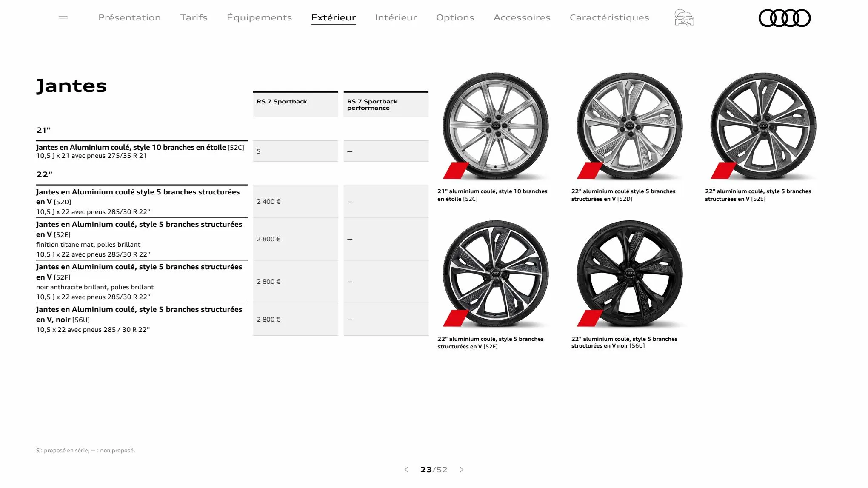Select the Extérieur tab
868x488 pixels.
pos(333,17)
